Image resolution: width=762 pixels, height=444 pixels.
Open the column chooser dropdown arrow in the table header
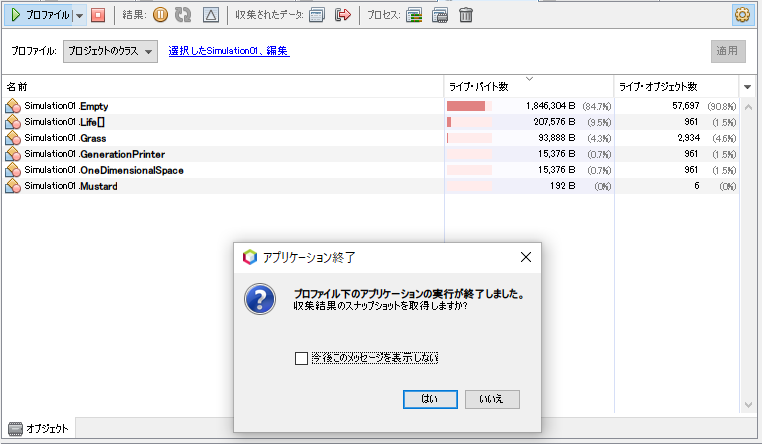(747, 87)
